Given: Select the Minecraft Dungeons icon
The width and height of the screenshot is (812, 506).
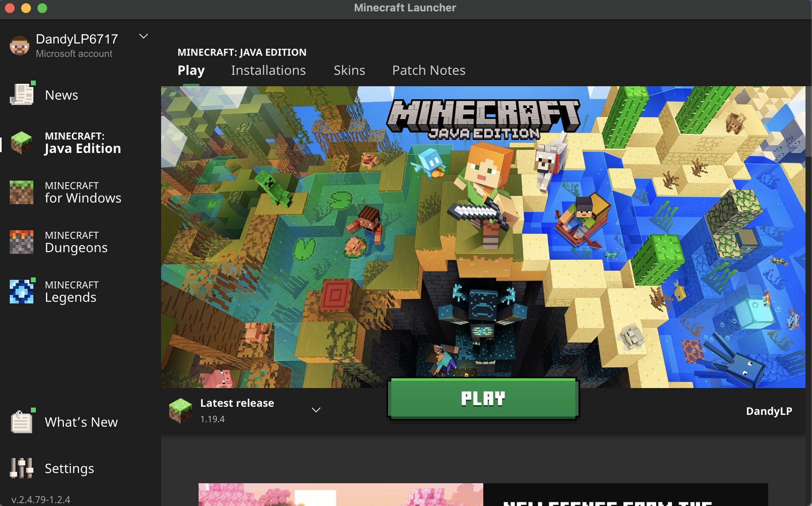Looking at the screenshot, I should click(x=22, y=242).
